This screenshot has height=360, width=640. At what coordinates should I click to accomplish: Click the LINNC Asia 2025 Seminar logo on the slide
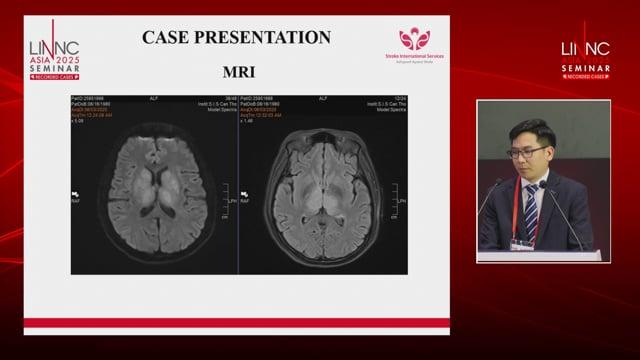(x=54, y=50)
